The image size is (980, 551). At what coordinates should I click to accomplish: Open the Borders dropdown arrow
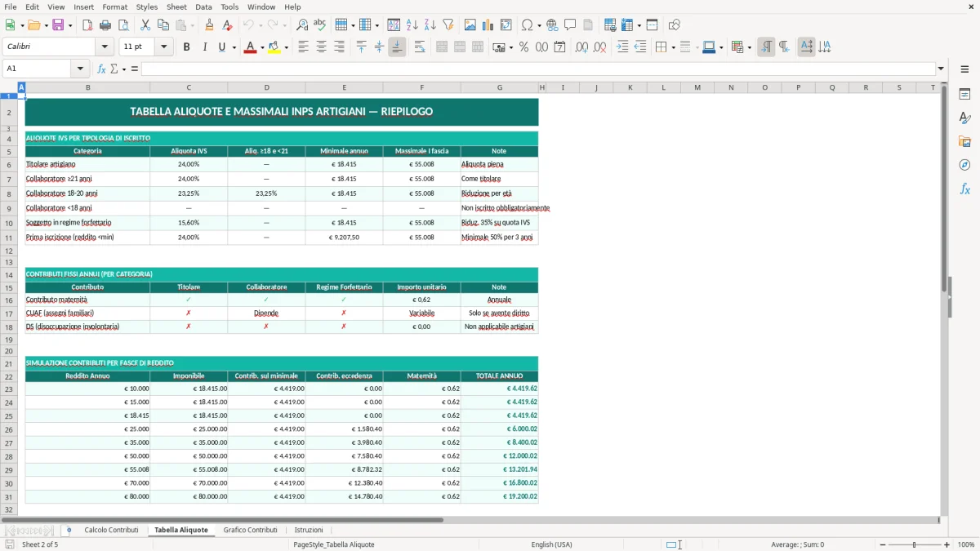673,47
